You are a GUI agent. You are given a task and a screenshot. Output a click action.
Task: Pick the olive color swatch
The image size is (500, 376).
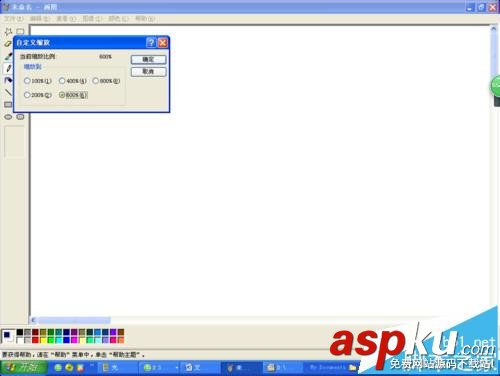coord(43,332)
